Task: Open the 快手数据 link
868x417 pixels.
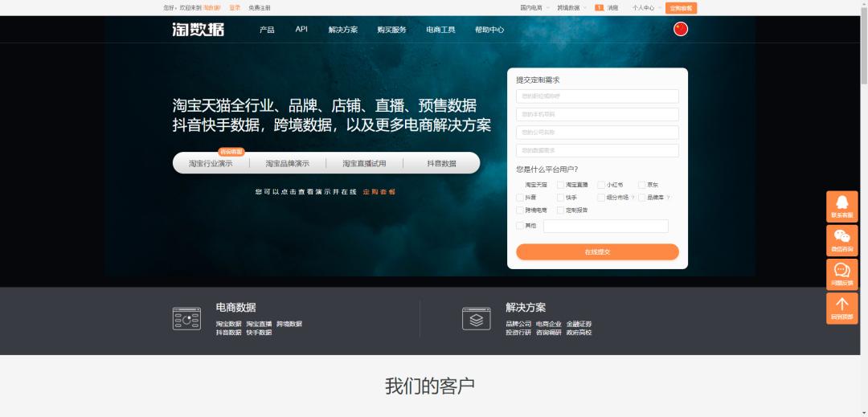Action: coord(259,333)
